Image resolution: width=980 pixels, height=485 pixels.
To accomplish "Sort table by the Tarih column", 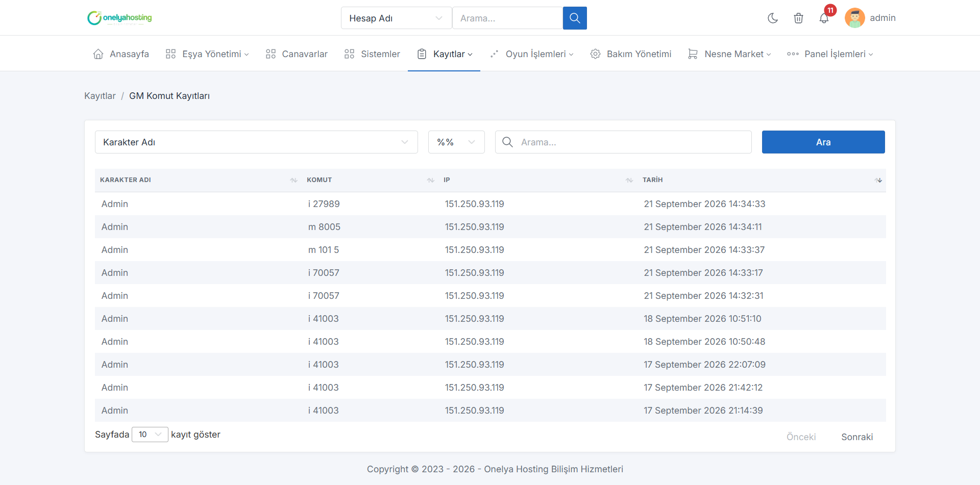I will [x=762, y=180].
